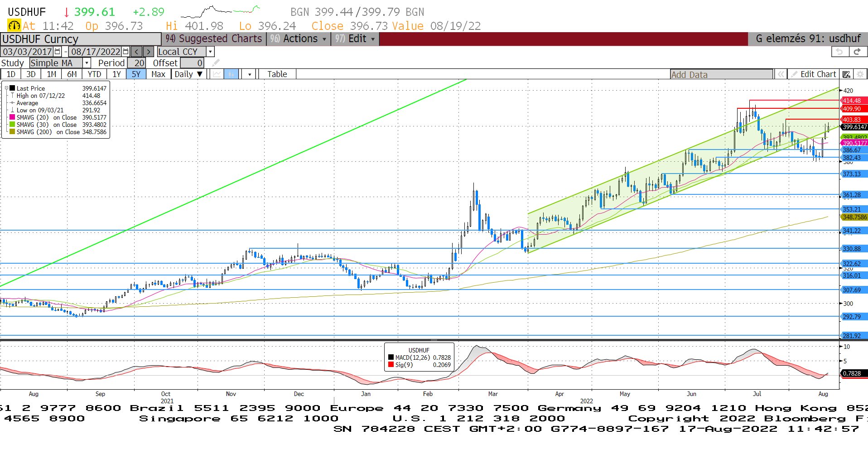The image size is (868, 454).
Task: Click the Offset value field
Action: click(x=193, y=63)
